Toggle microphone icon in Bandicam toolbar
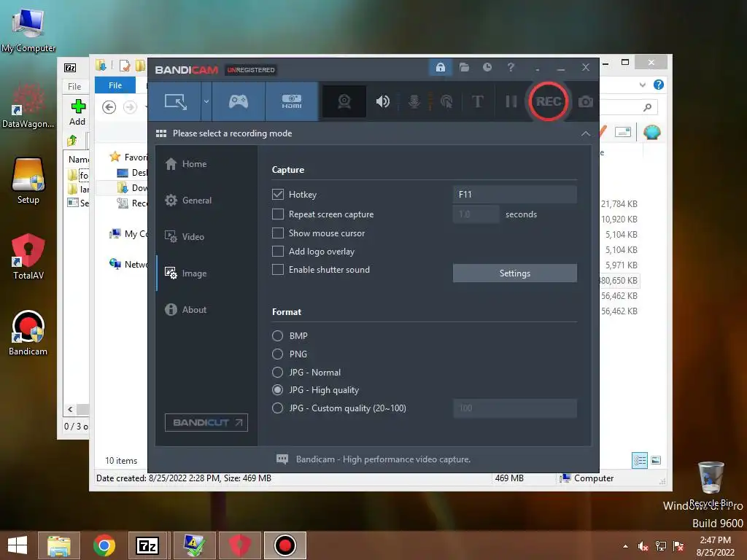The height and width of the screenshot is (560, 747). (x=414, y=101)
